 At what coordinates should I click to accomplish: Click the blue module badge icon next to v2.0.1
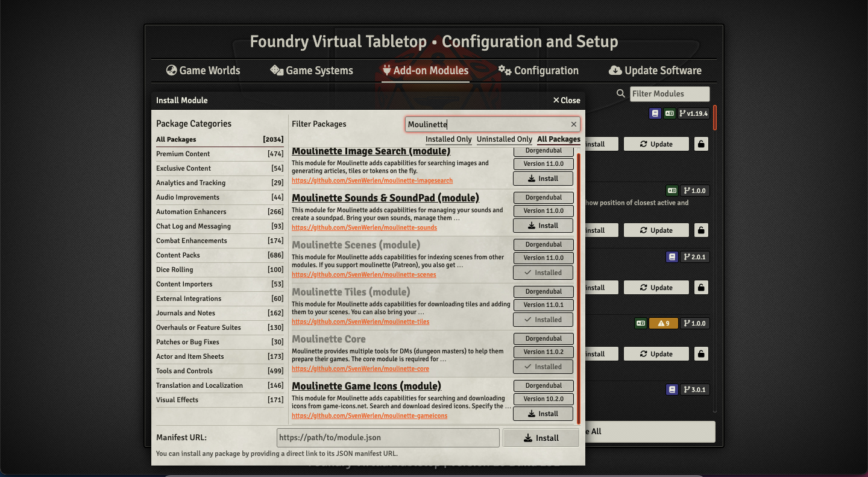[x=672, y=256]
